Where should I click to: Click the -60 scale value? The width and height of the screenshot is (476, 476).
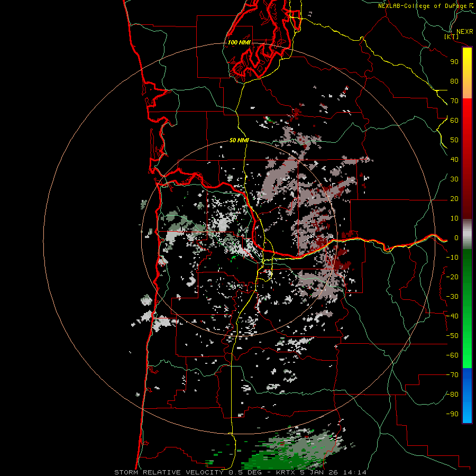[452, 355]
